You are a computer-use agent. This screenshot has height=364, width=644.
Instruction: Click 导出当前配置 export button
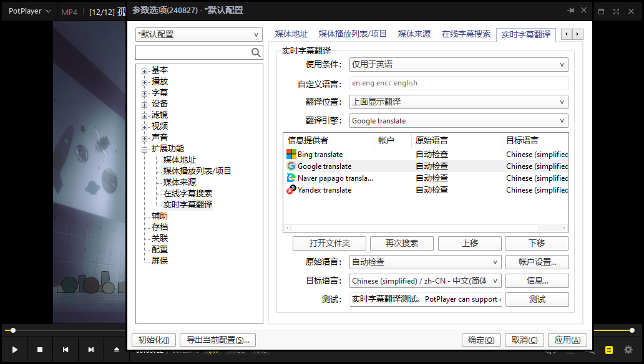click(218, 340)
